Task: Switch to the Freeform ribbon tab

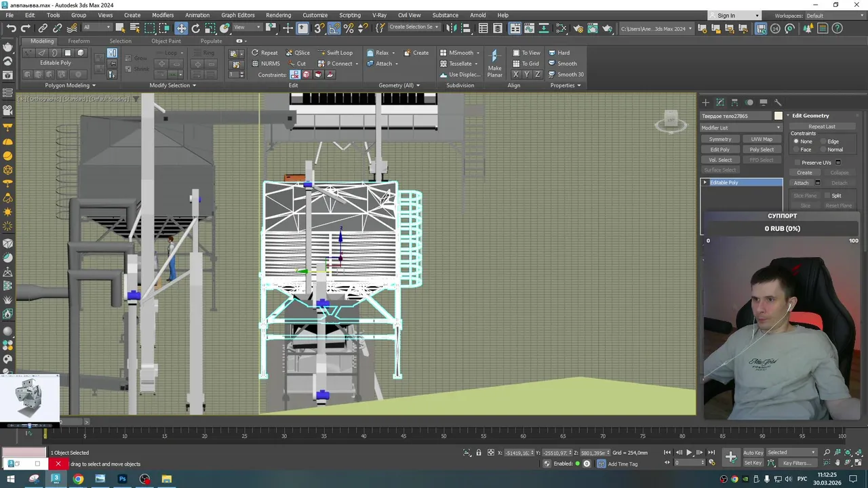Action: pos(79,41)
